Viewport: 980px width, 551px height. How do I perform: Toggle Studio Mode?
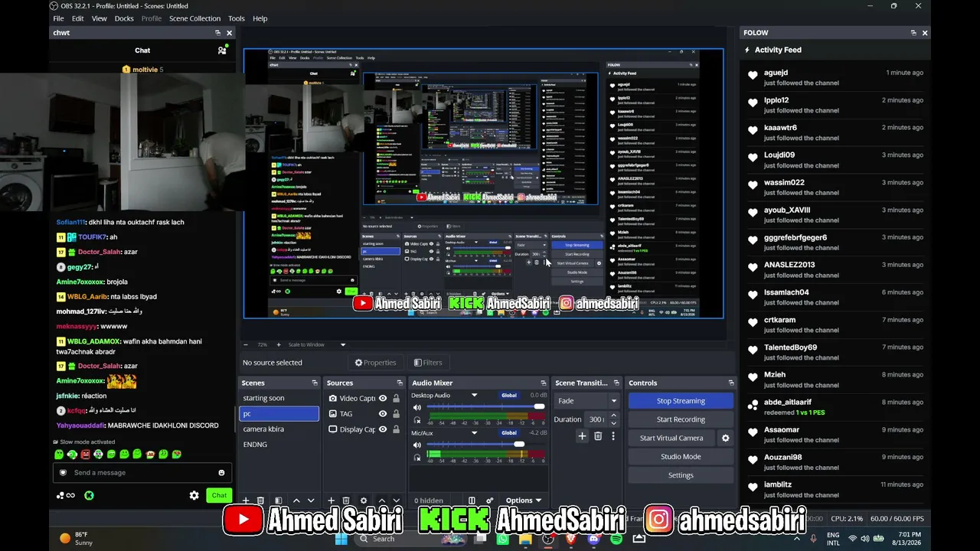click(x=681, y=457)
